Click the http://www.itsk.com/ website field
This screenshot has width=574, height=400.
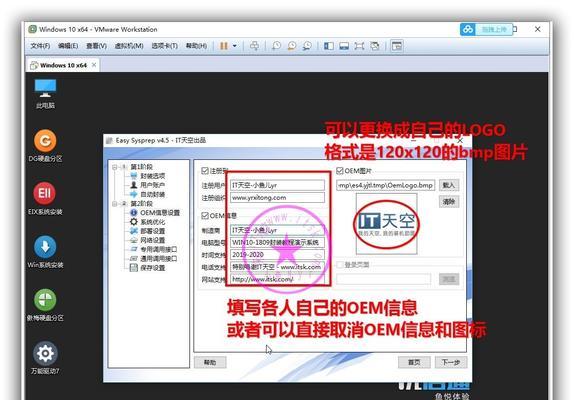pos(277,279)
